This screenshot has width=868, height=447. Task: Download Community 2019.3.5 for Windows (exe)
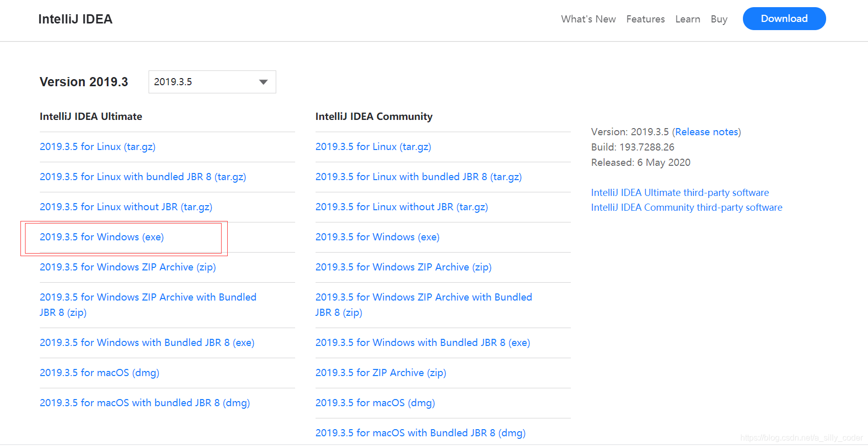point(377,237)
